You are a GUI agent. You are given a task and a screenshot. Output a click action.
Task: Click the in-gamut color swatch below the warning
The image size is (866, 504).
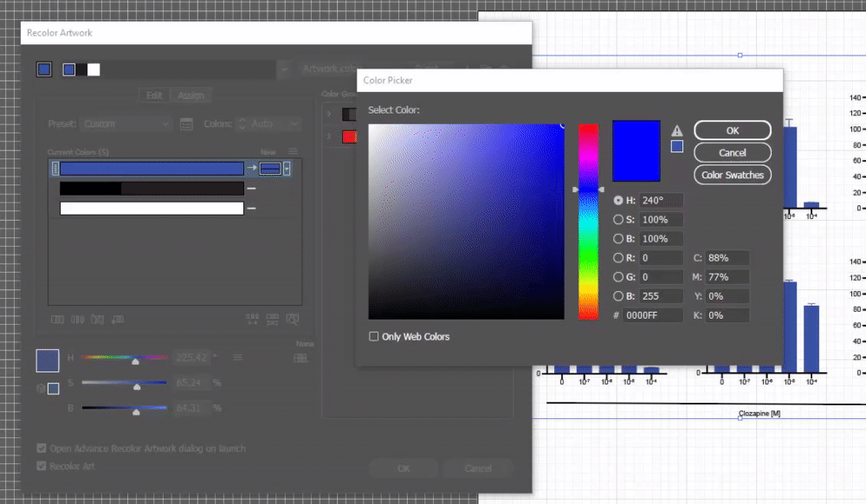(676, 146)
